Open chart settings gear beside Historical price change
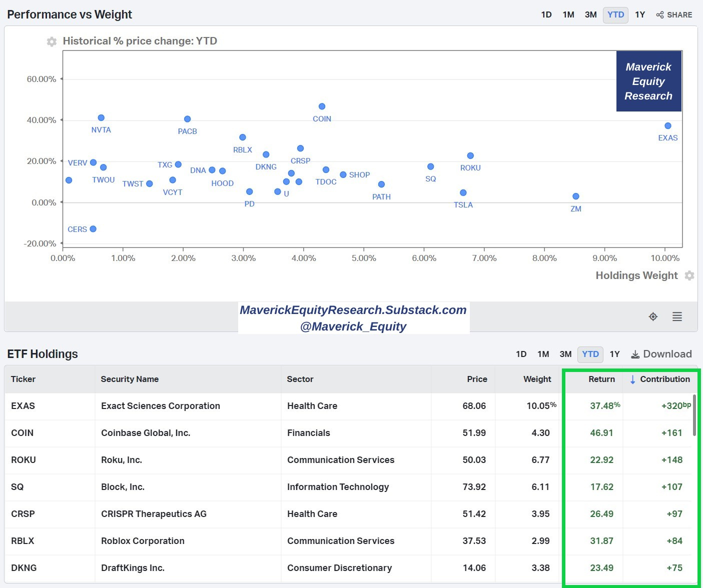The image size is (703, 588). [52, 41]
